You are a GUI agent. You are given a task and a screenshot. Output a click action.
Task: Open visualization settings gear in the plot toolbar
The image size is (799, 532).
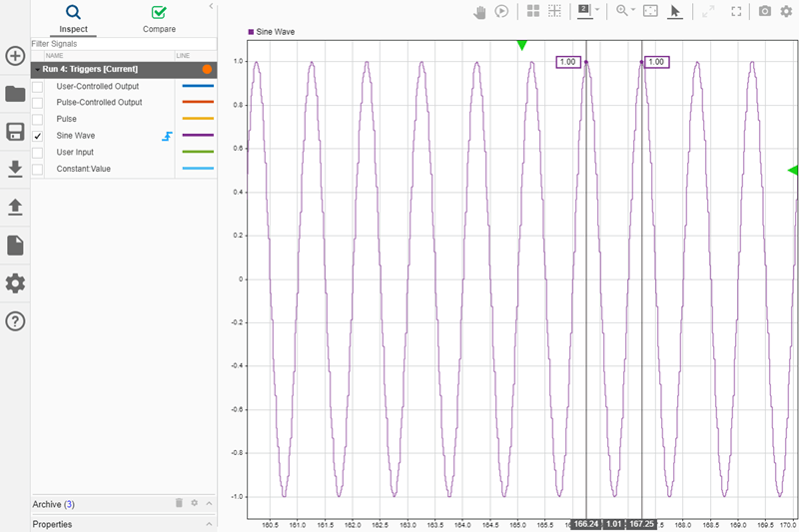tap(787, 11)
